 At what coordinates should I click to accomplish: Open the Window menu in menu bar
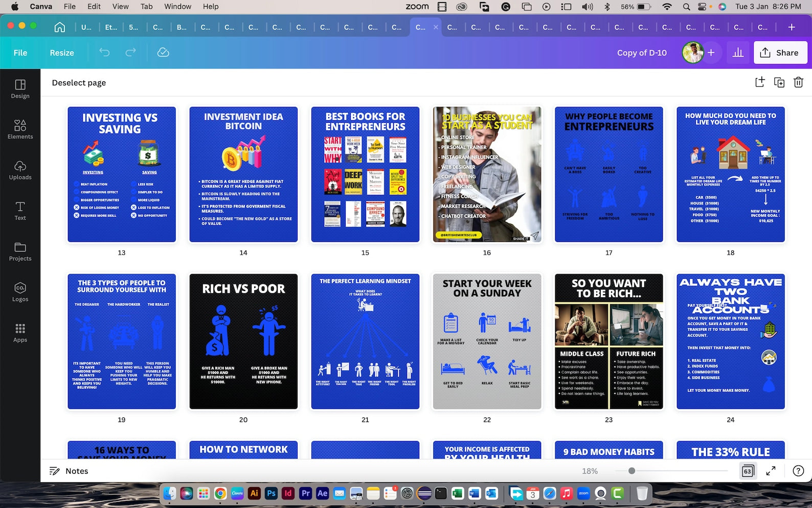tap(177, 7)
